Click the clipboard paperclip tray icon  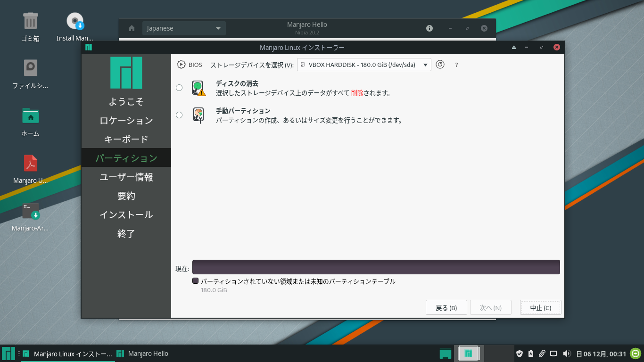coord(542,354)
